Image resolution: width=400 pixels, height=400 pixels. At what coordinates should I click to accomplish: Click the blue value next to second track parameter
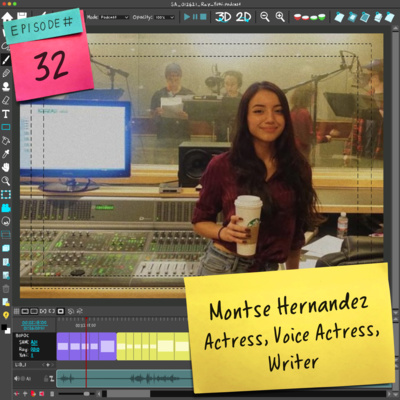(x=35, y=349)
